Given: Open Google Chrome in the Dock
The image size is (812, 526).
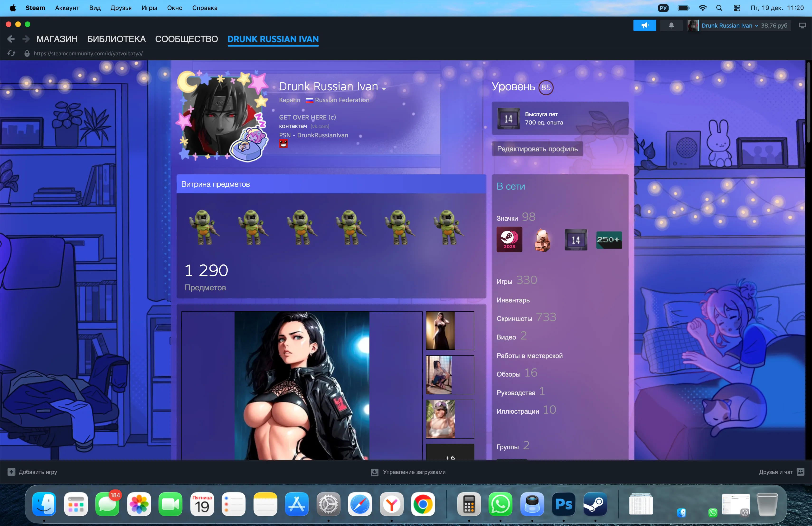Looking at the screenshot, I should coord(423,504).
